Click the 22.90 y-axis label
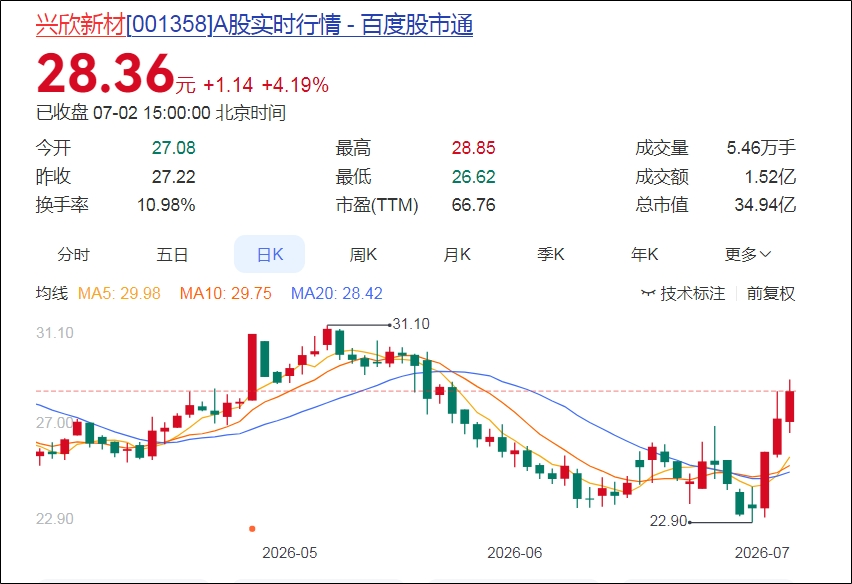The width and height of the screenshot is (852, 584). coord(54,519)
